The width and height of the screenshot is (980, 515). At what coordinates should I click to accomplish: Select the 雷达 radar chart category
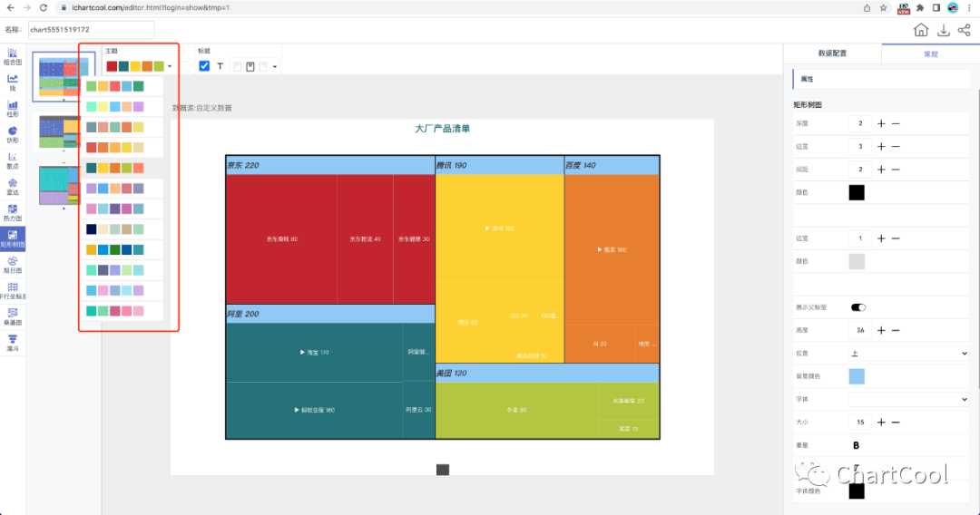[13, 187]
